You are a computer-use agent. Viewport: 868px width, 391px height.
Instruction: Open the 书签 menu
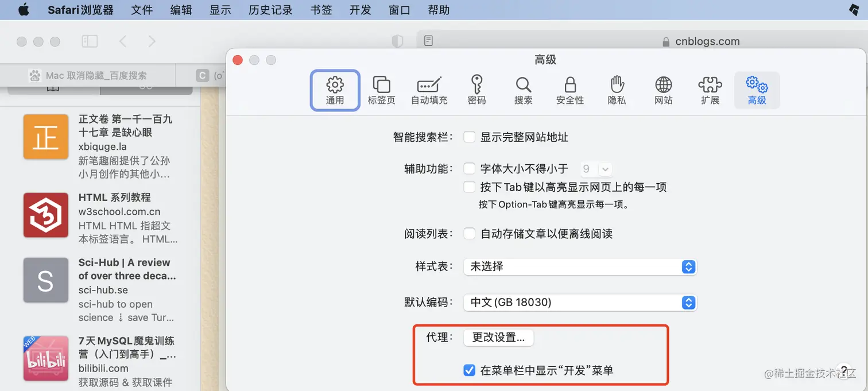321,10
